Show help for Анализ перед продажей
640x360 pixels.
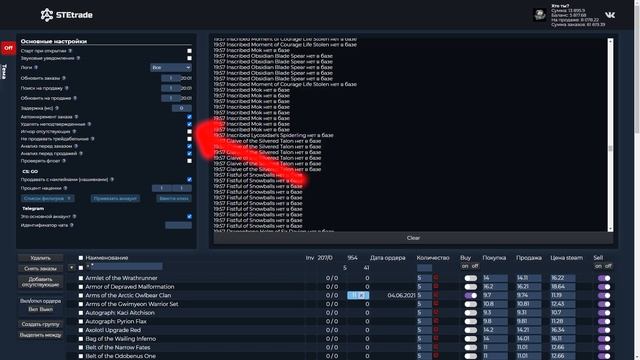click(81, 153)
